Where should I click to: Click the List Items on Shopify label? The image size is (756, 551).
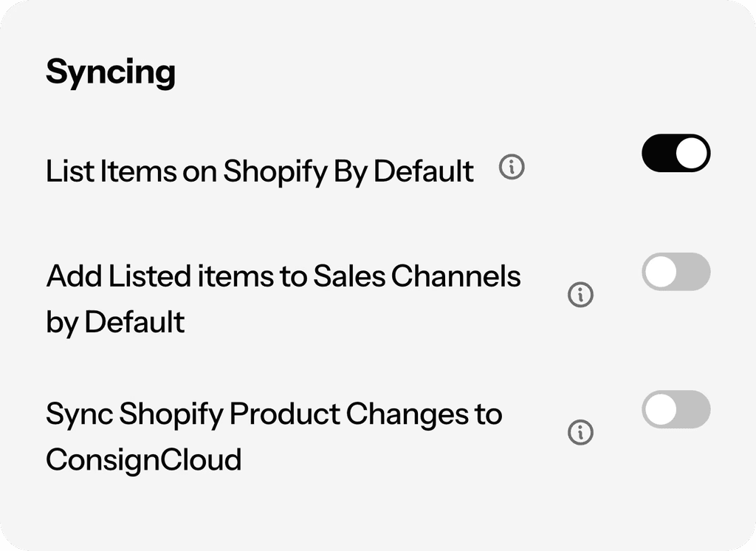click(x=260, y=171)
